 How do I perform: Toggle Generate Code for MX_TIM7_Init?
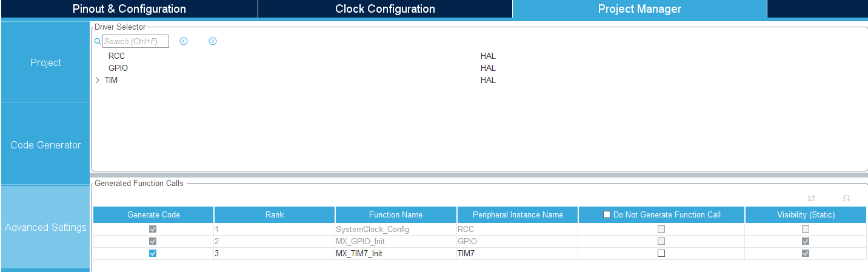point(153,254)
